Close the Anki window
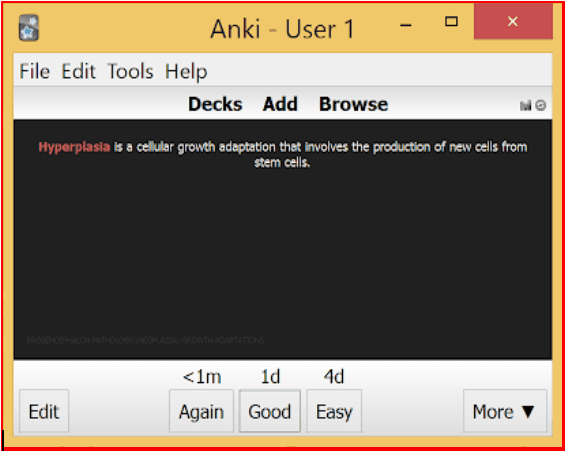Screen dimensions: 566x451 pyautogui.click(x=513, y=22)
